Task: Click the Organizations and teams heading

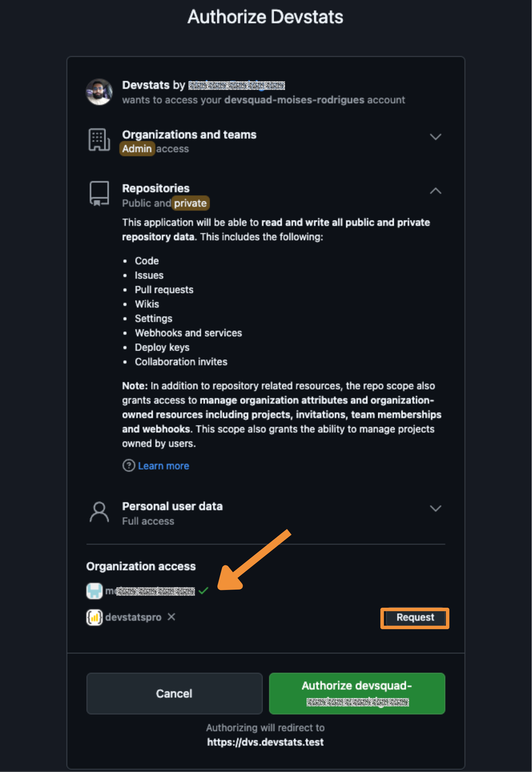Action: (189, 135)
